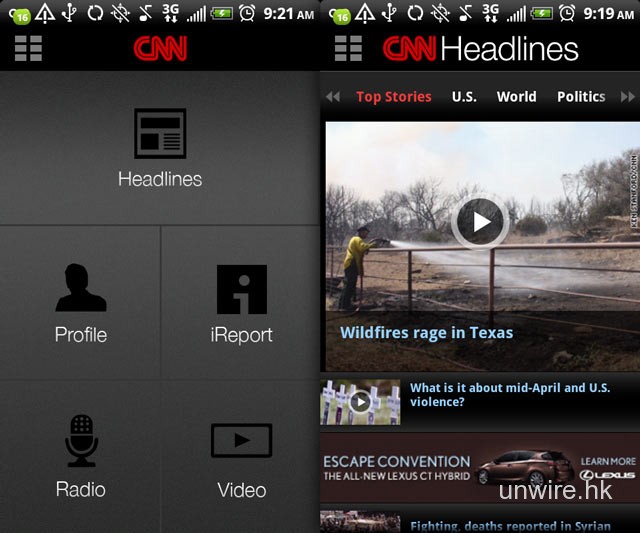Tap grid menu icon on left CNN screen
The image size is (640, 533).
28,49
